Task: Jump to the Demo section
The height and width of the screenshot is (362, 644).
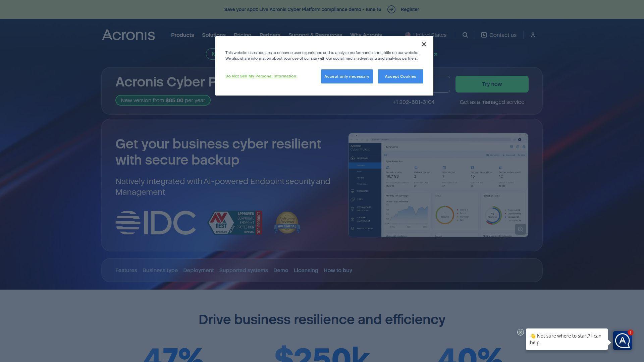Action: coord(281,270)
